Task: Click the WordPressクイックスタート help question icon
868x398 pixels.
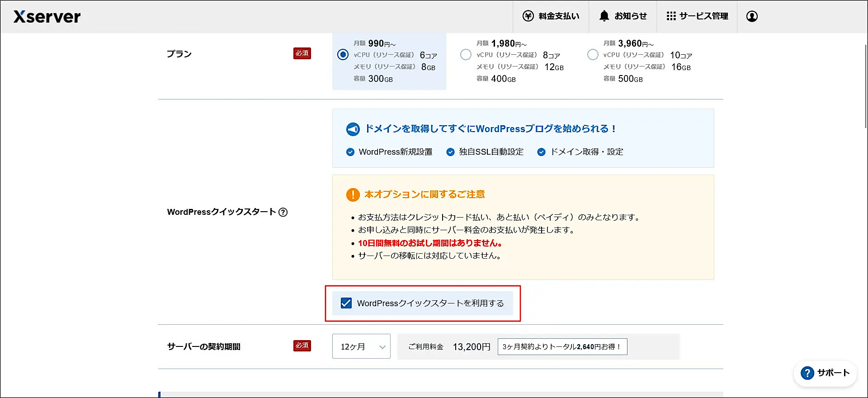Action: [x=283, y=212]
